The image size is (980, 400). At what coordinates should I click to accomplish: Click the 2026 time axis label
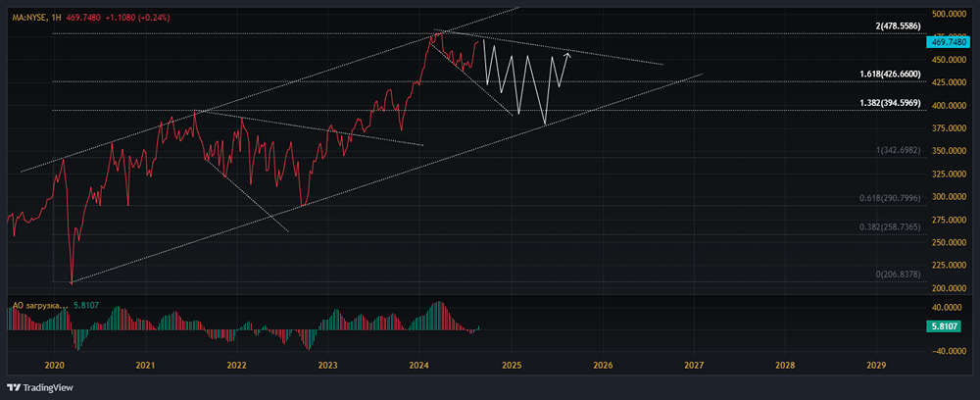603,365
